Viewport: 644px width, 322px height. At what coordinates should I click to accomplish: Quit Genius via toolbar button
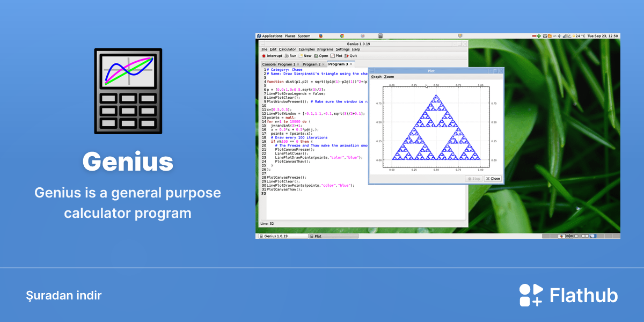point(351,56)
